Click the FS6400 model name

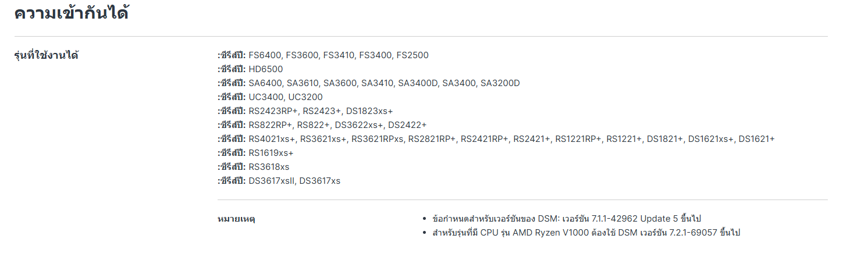265,55
